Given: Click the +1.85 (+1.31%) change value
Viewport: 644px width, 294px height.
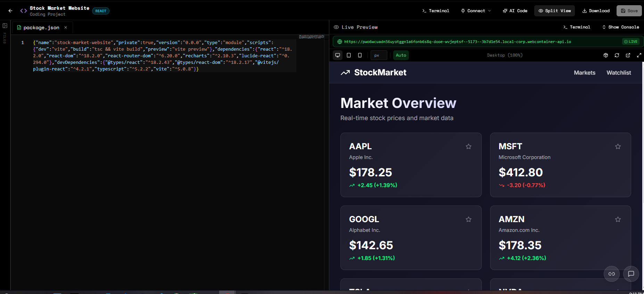Looking at the screenshot, I should [376, 258].
